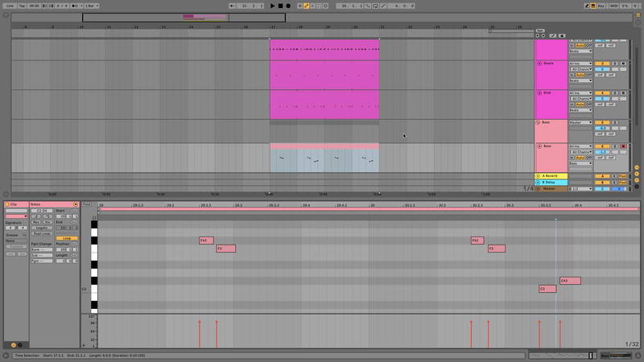The width and height of the screenshot is (644, 362).
Task: Select the A Reverb return track
Action: [551, 176]
